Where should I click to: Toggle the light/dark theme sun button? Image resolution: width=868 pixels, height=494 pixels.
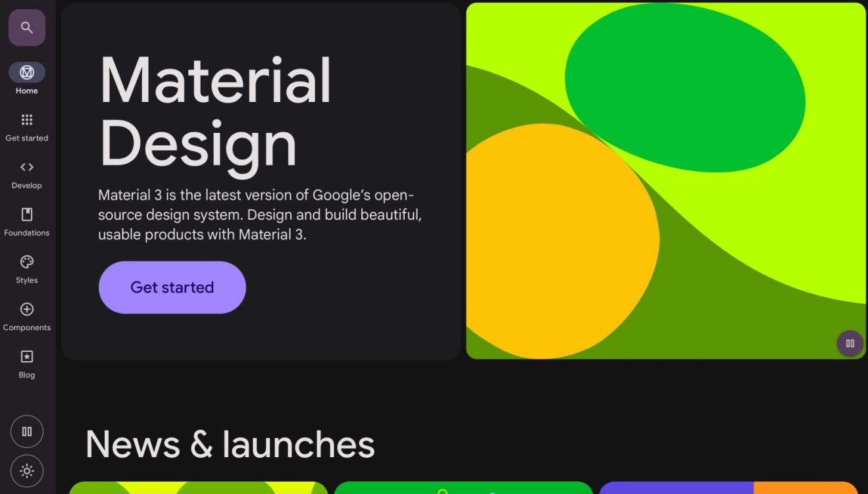tap(27, 471)
